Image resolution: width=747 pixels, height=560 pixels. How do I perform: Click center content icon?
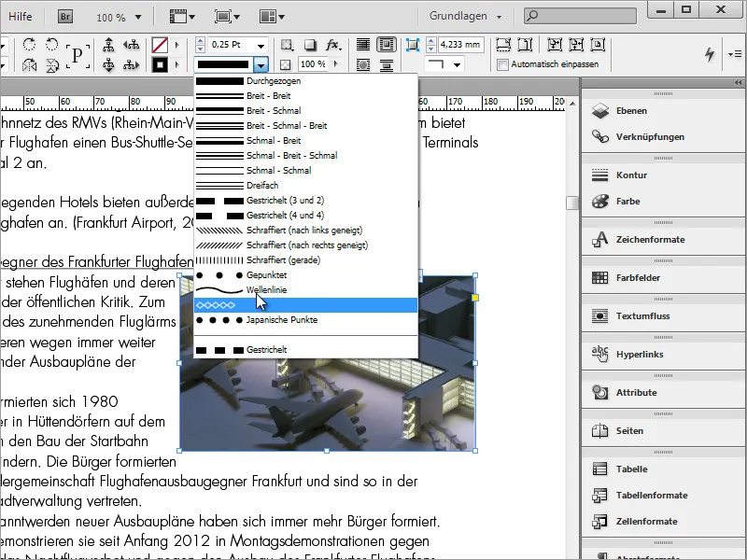click(598, 45)
